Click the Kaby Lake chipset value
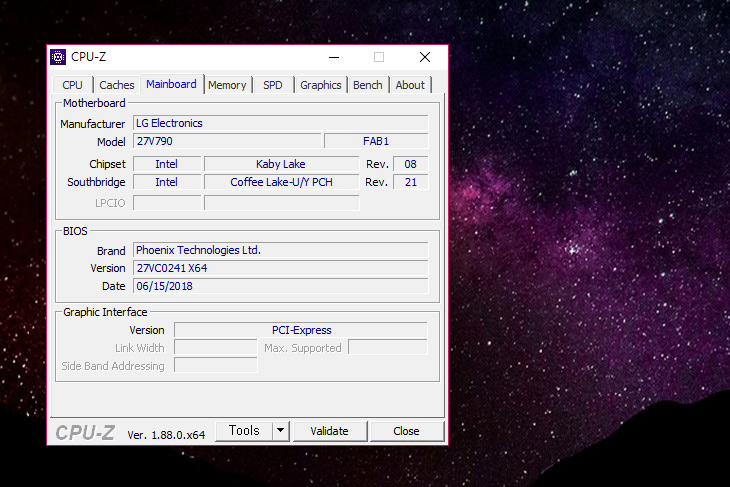 pos(281,164)
